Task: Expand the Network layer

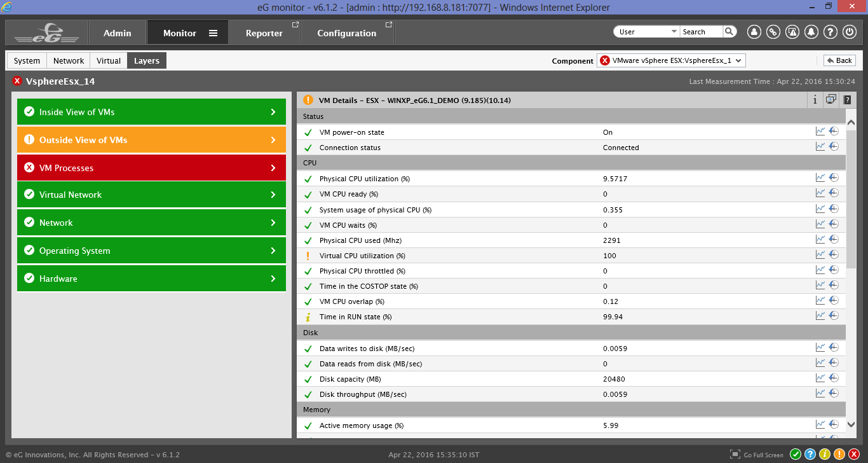Action: (151, 223)
